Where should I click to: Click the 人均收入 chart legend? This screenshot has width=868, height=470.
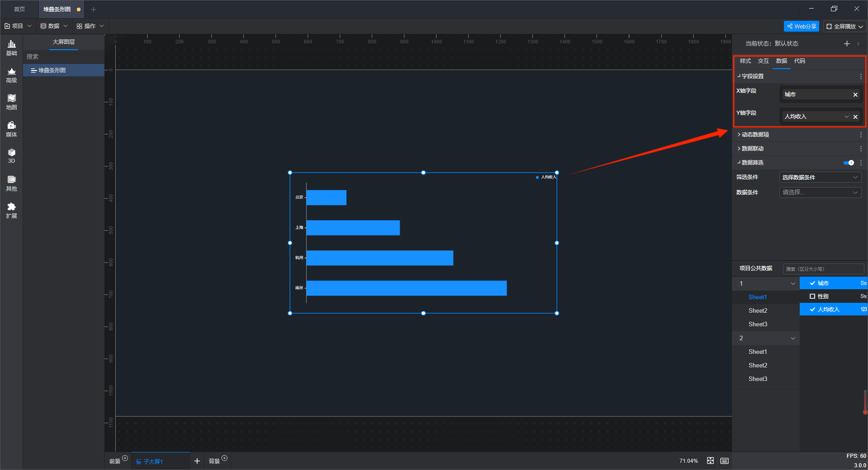point(546,177)
